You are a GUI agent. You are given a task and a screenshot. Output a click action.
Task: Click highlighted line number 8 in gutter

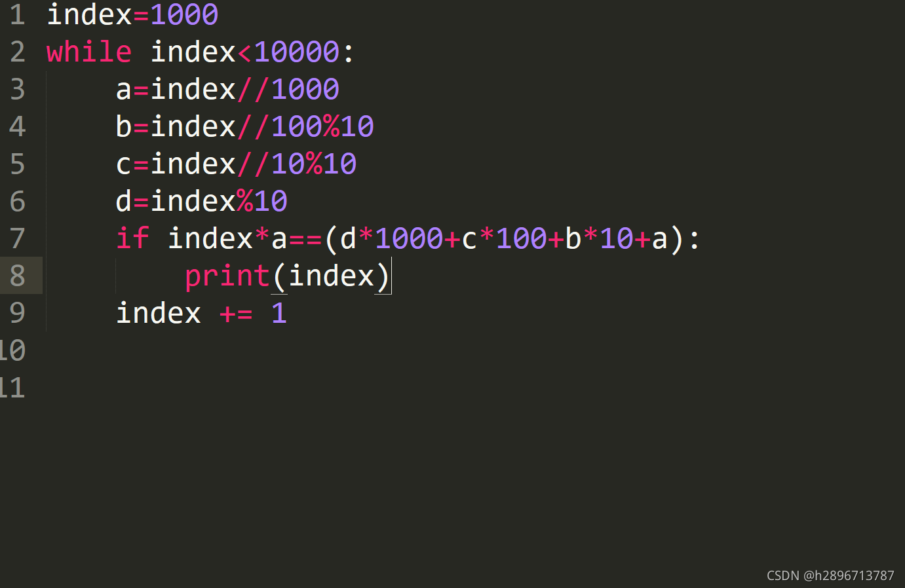[18, 276]
